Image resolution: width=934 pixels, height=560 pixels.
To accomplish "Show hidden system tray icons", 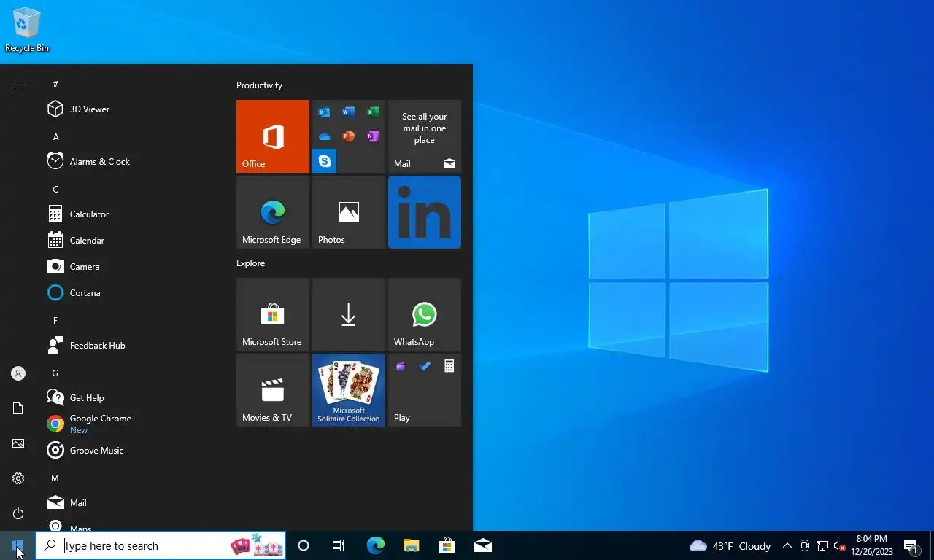I will [x=787, y=545].
